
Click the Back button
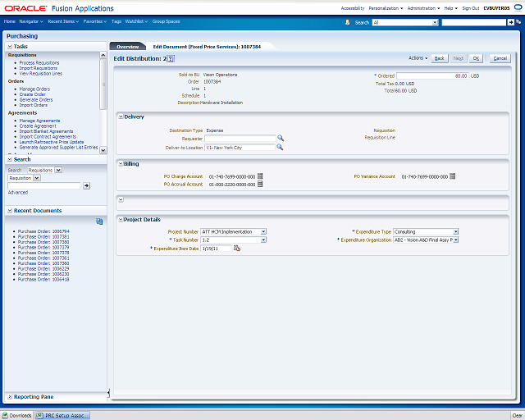click(x=440, y=58)
